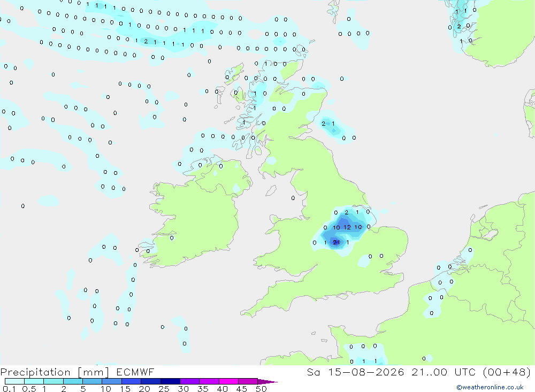
Task: Click the '35' legend scale label
Action: coord(203,389)
